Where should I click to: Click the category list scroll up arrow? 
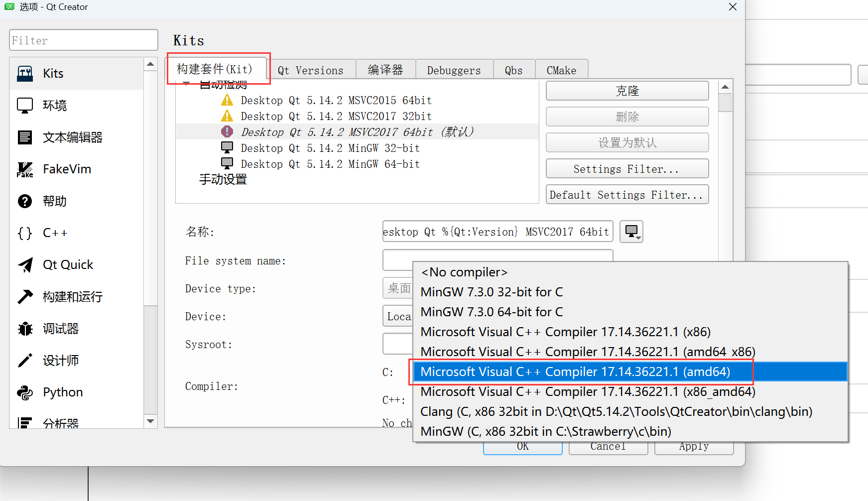tap(150, 64)
